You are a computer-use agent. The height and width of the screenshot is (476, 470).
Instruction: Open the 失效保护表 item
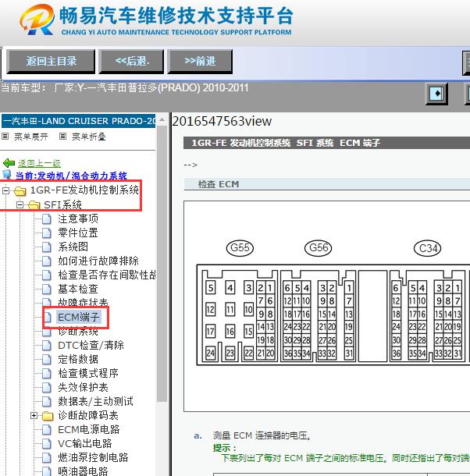(x=83, y=387)
